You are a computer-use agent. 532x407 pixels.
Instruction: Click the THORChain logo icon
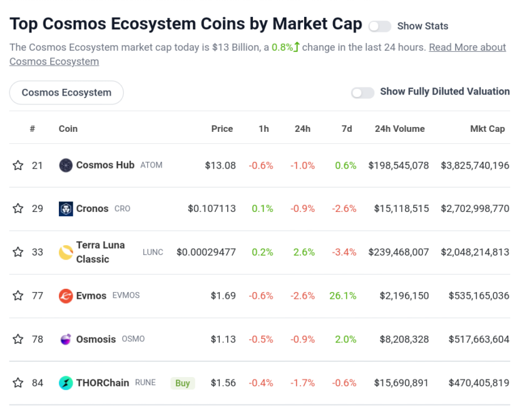66,383
